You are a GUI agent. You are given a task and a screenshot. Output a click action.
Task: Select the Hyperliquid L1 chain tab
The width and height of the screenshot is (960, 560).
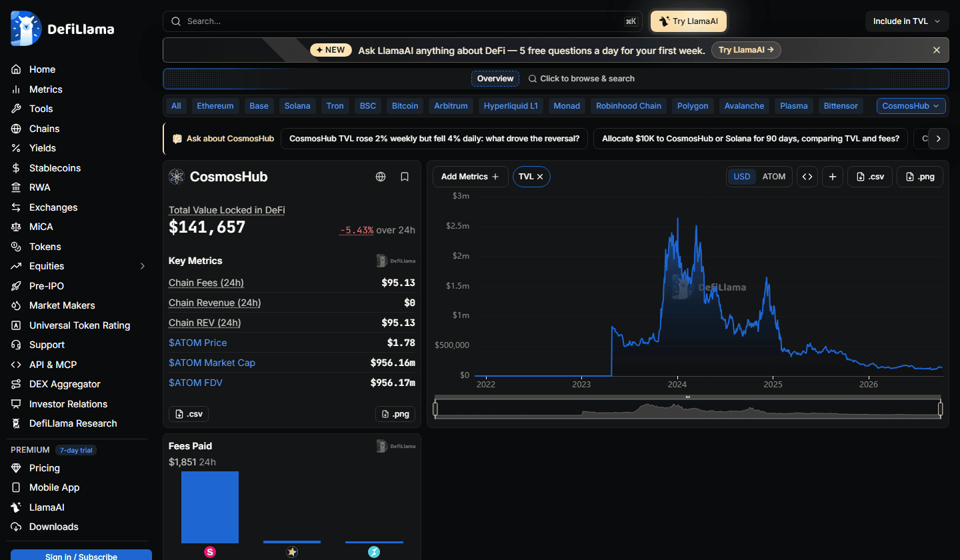[511, 106]
